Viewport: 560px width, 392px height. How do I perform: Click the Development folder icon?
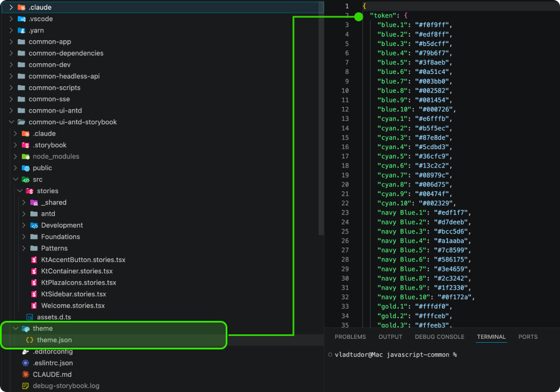click(x=34, y=225)
